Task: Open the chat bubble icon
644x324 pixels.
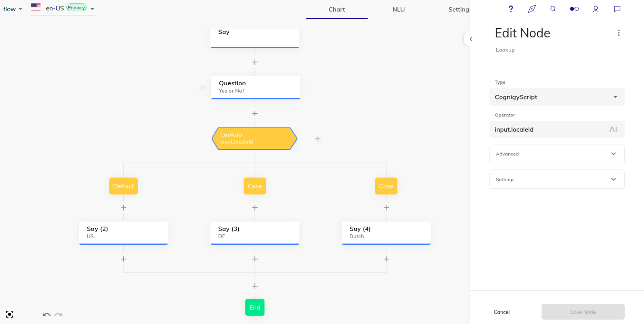Action: (x=617, y=9)
